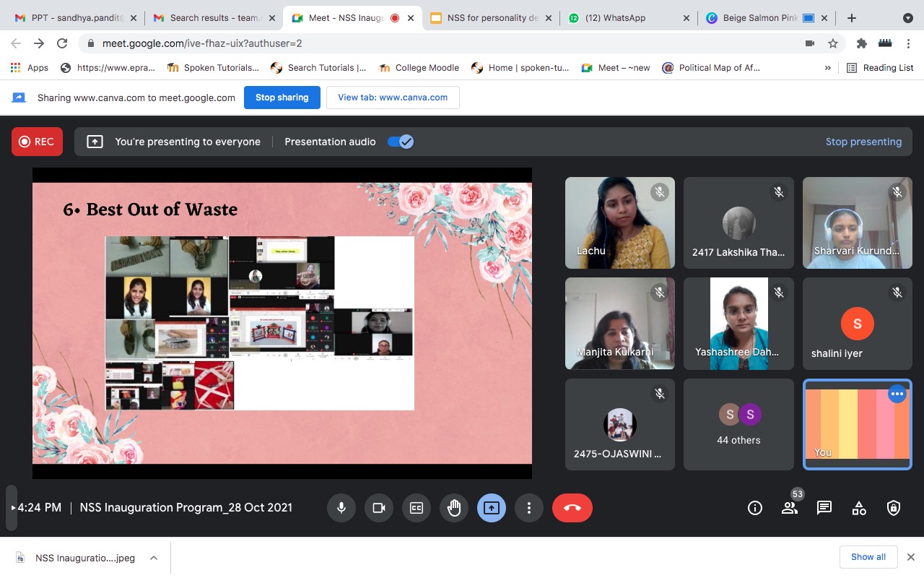The image size is (924, 578).
Task: Mute the microphone
Action: (x=341, y=508)
